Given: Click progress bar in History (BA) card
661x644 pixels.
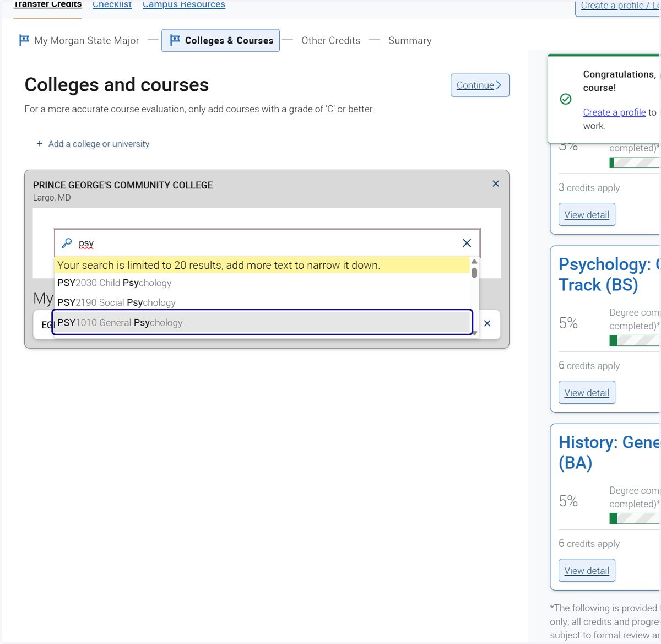Looking at the screenshot, I should pyautogui.click(x=635, y=518).
